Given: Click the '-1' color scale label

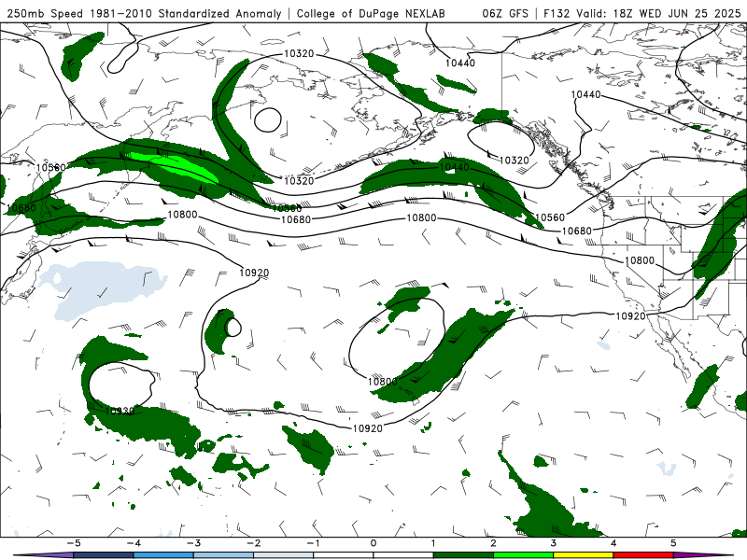Looking at the screenshot, I should [313, 543].
